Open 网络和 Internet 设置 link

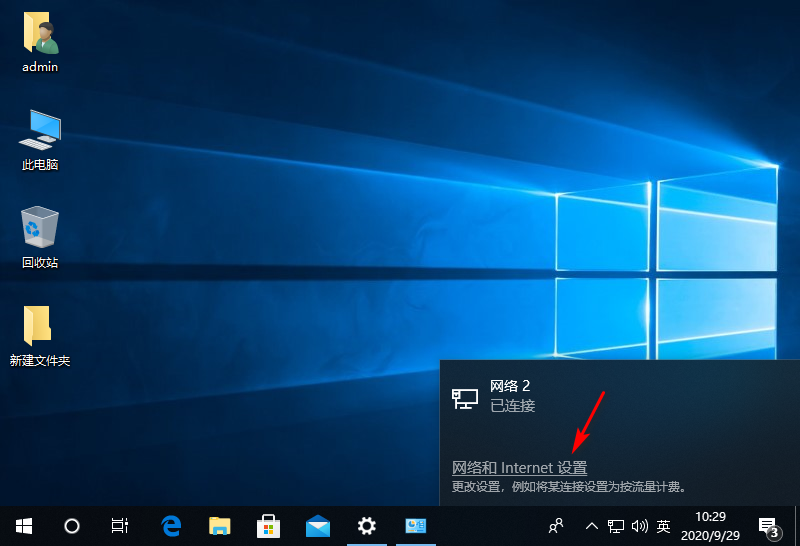(519, 467)
